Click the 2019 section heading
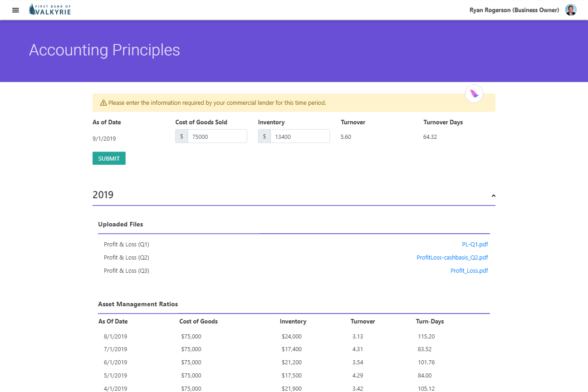 103,195
